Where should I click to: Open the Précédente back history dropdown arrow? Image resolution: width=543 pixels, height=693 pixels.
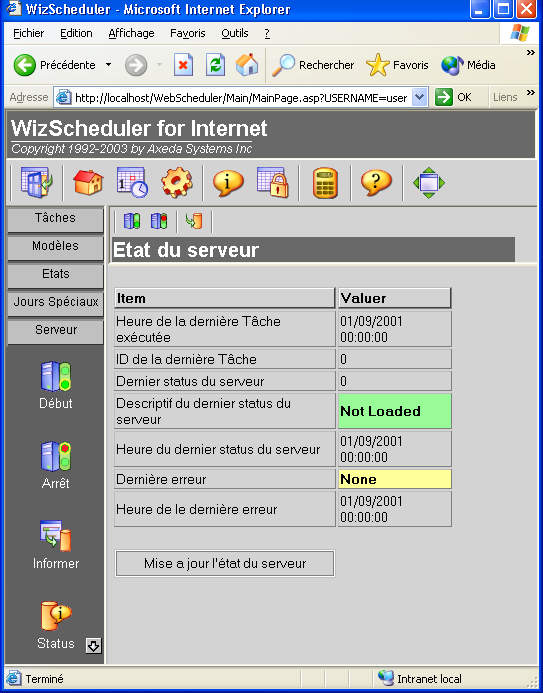click(108, 65)
